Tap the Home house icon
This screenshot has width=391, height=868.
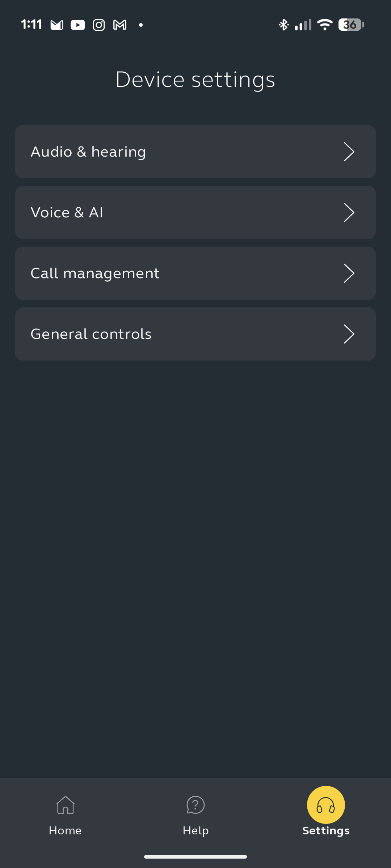tap(65, 805)
